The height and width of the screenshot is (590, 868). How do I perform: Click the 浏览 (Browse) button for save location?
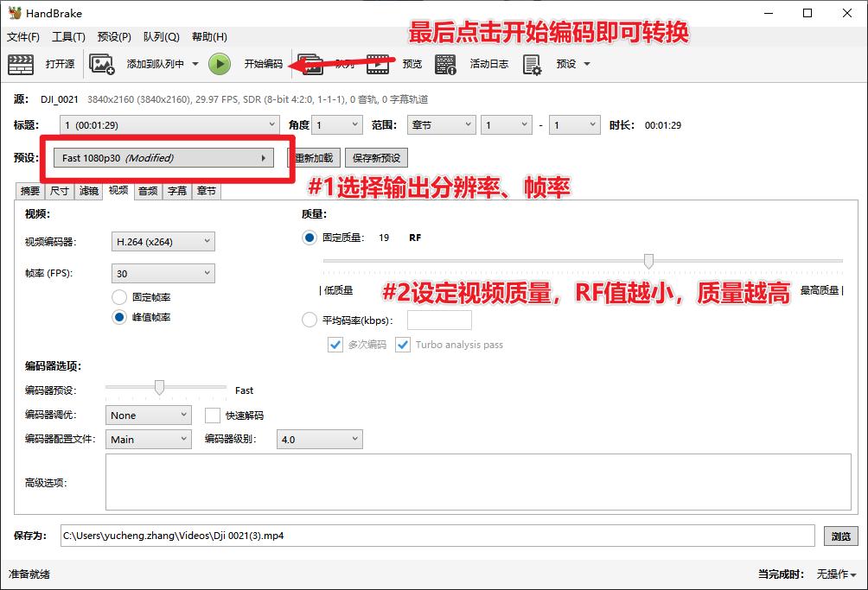click(x=840, y=536)
